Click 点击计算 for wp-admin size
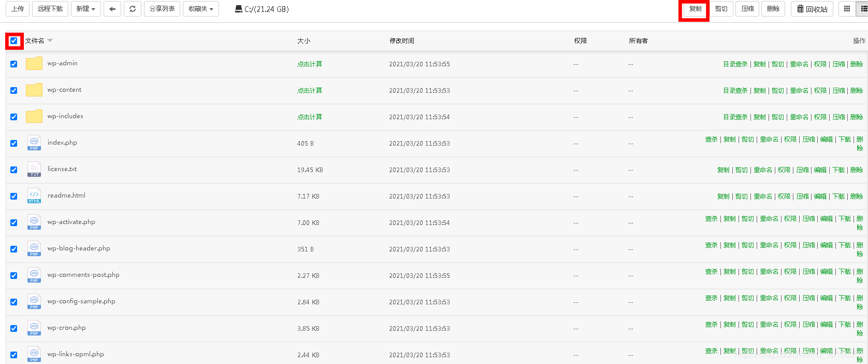Image resolution: width=868 pixels, height=364 pixels. [x=310, y=64]
